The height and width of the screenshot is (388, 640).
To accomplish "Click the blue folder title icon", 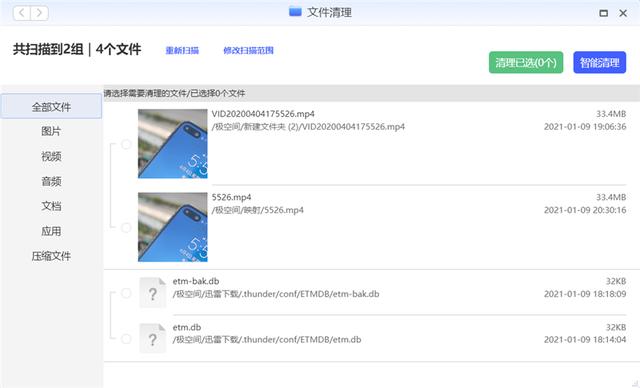I will [295, 12].
